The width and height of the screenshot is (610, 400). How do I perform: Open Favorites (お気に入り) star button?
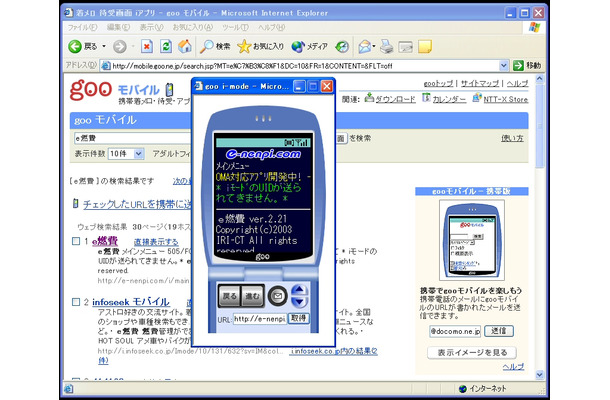click(260, 47)
